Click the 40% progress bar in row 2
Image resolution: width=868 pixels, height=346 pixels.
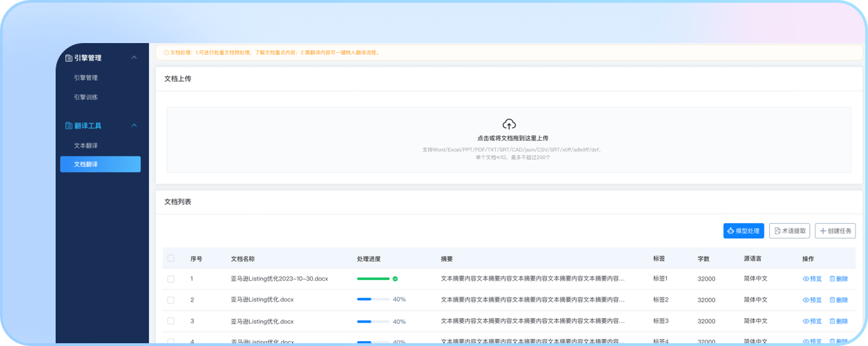tap(373, 299)
